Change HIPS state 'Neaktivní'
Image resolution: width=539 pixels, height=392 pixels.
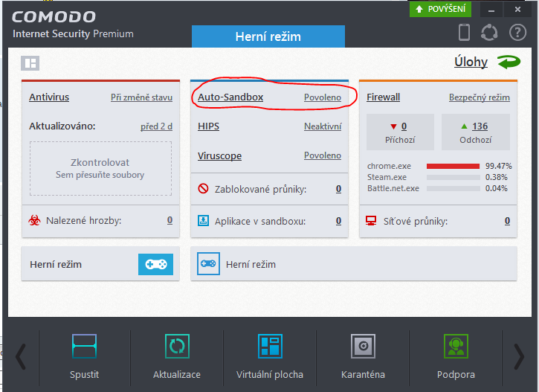323,126
